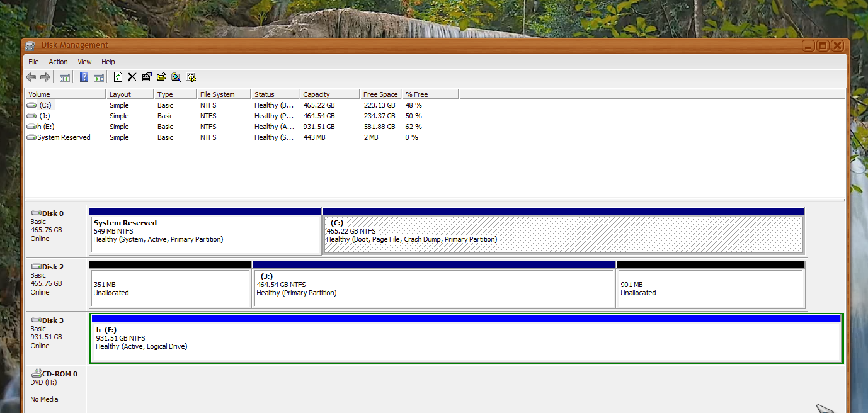Open the View menu
This screenshot has height=413, width=868.
pyautogui.click(x=84, y=62)
